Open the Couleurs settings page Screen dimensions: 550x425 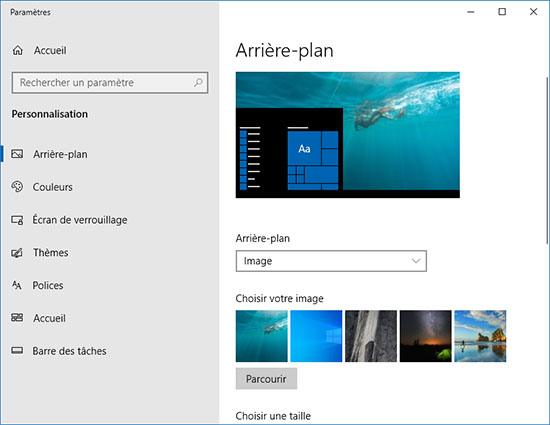53,187
